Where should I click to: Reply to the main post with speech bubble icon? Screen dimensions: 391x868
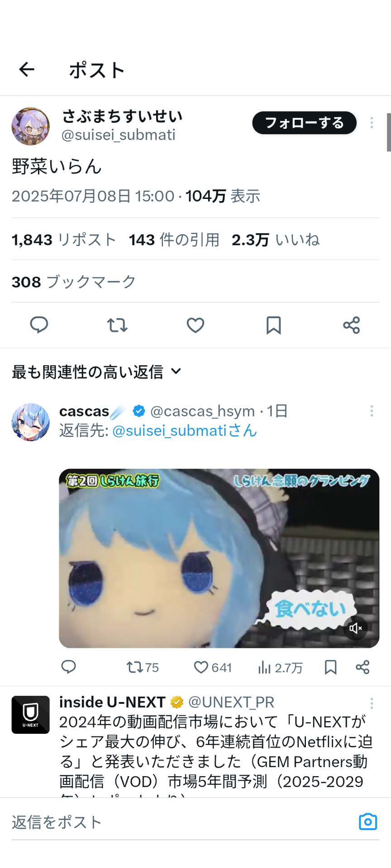(x=39, y=325)
